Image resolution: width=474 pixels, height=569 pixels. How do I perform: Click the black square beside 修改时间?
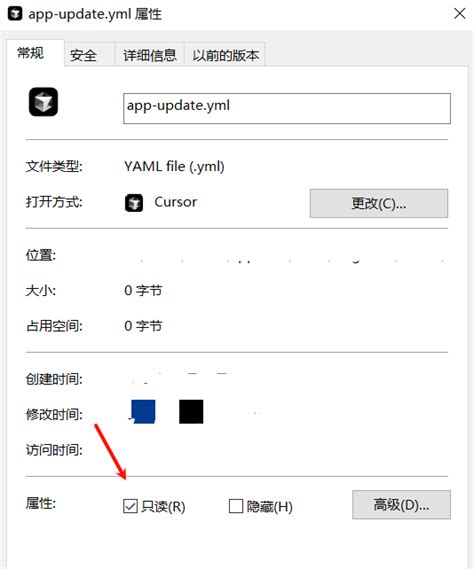tap(191, 412)
